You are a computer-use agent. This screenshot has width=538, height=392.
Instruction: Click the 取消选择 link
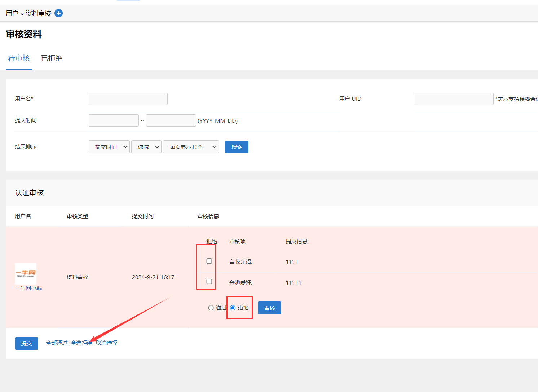click(107, 343)
